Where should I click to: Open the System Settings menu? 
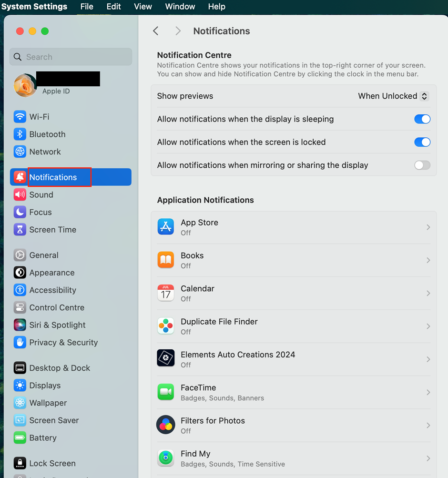tap(34, 6)
